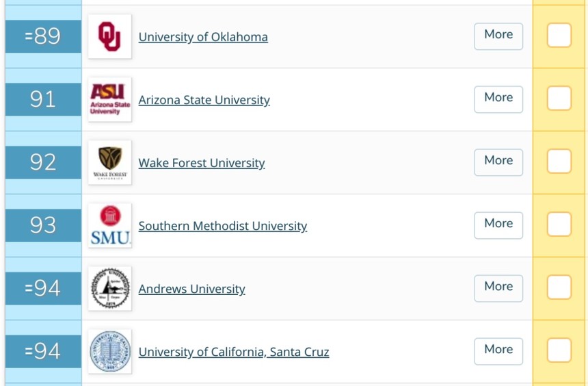Click the Andrews University seal logo

110,288
